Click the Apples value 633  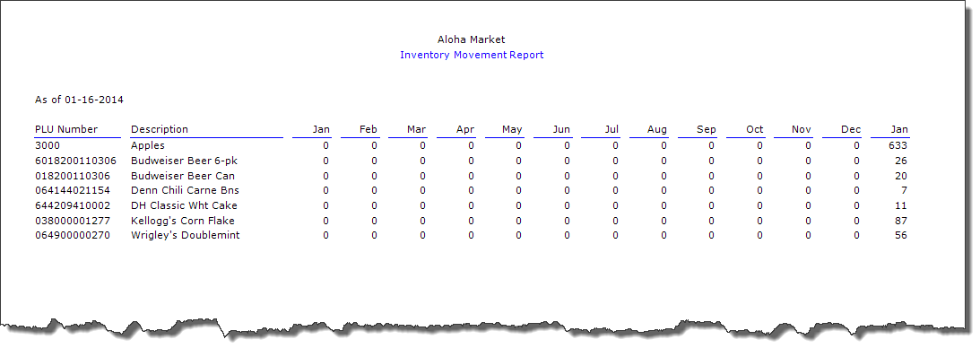(x=898, y=145)
